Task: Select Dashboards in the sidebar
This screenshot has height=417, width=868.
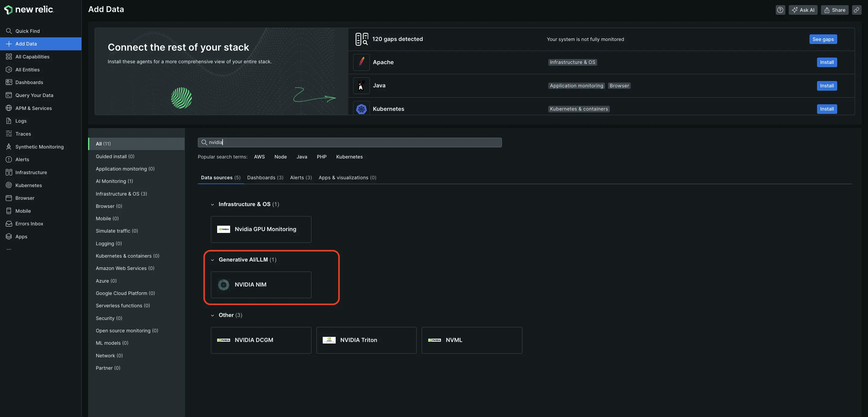Action: (x=29, y=82)
